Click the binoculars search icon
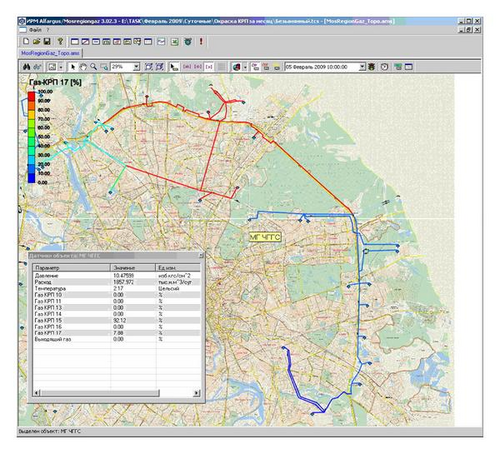This screenshot has width=500, height=454. click(27, 67)
